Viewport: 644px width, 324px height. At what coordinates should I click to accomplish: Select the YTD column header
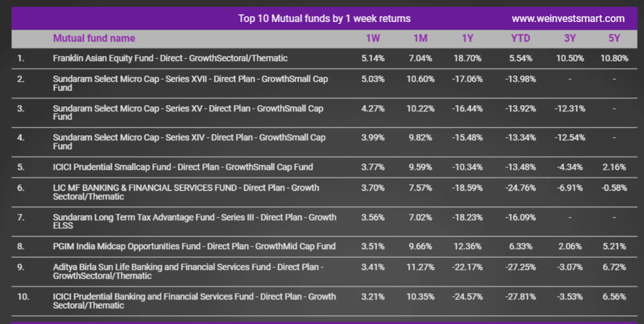coord(520,38)
